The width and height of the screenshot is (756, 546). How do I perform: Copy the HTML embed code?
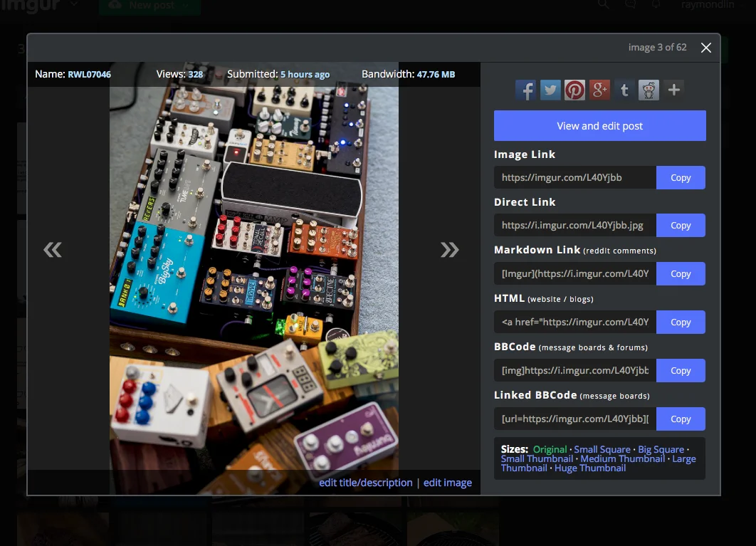[x=681, y=322]
